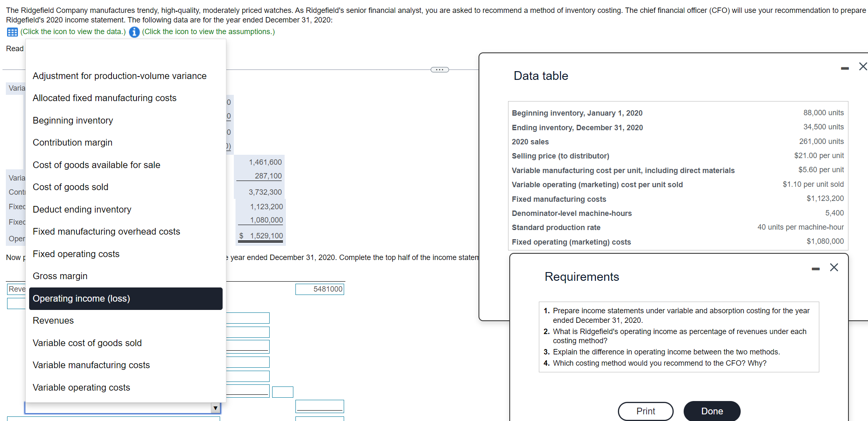
Task: Select highlighted 'Operating income (loss)' option
Action: [x=126, y=299]
